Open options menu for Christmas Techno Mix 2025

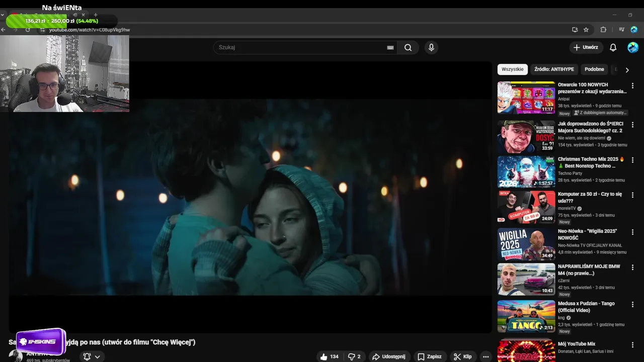pyautogui.click(x=632, y=160)
